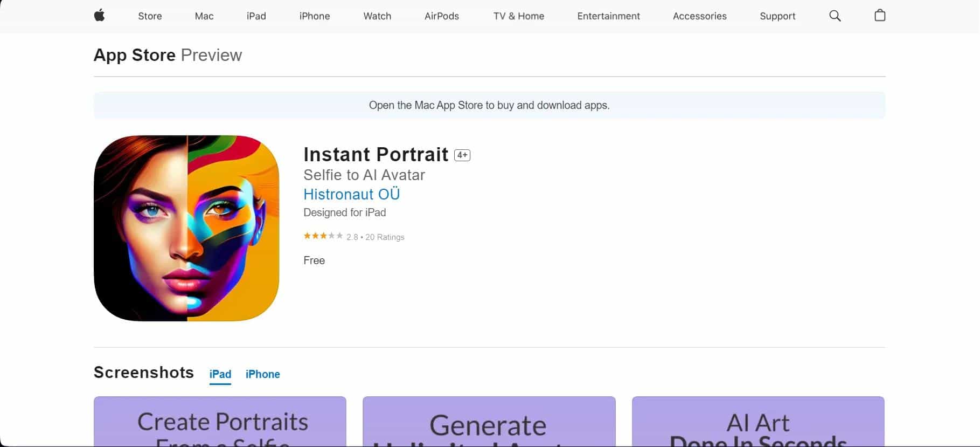This screenshot has width=980, height=447.
Task: Click the App Store heading link
Action: (x=134, y=55)
